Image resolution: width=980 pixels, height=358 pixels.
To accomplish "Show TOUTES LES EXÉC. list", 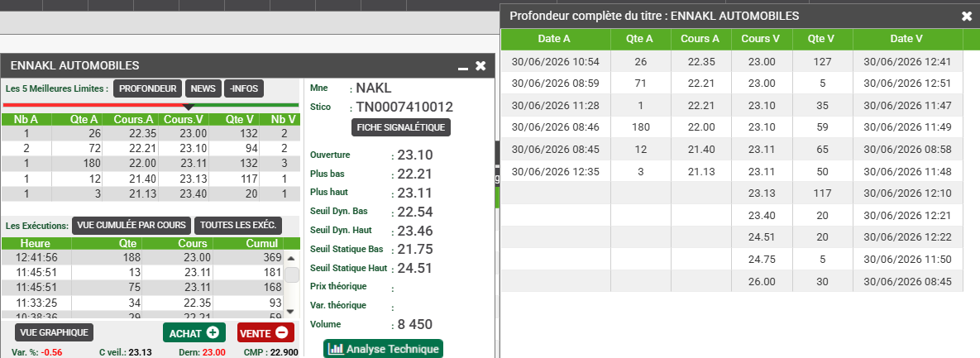I will [239, 225].
